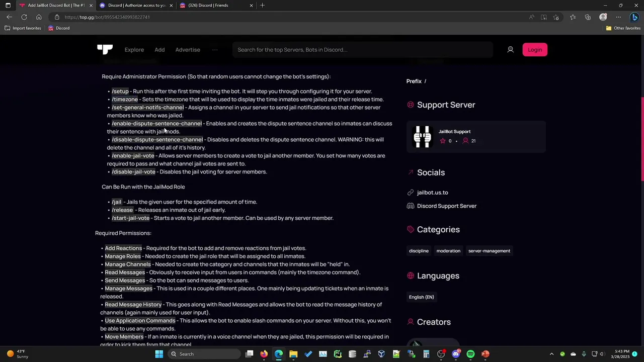Open the JailBot Support server card
The image size is (644, 362).
pyautogui.click(x=476, y=136)
